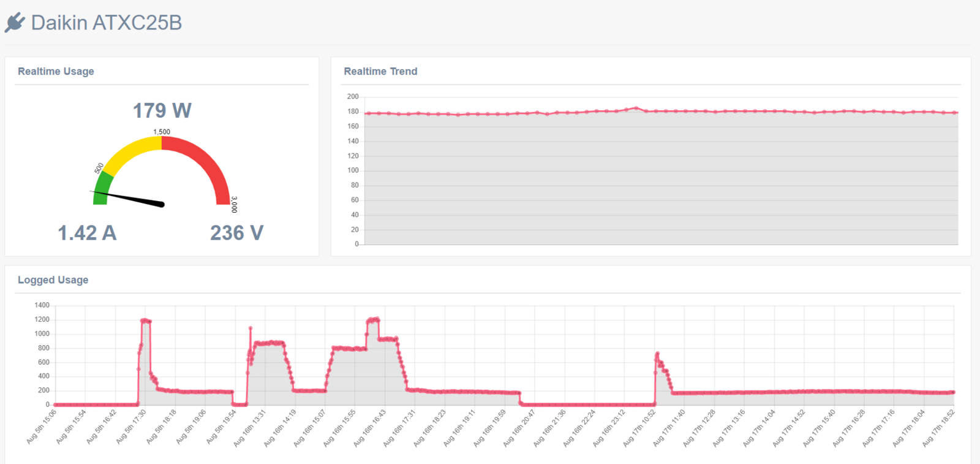Screen dimensions: 980x464
Task: Click the 1400 y-axis label in Logged Usage
Action: click(42, 305)
